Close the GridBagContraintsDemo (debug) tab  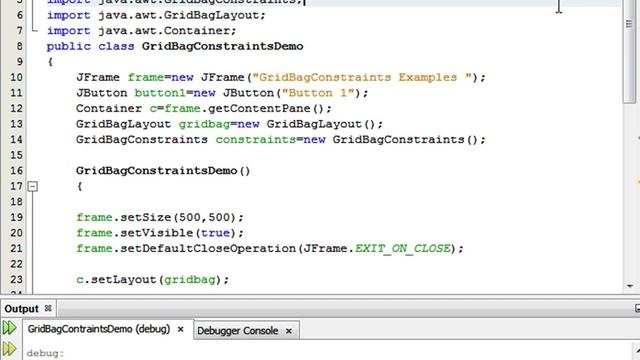(180, 329)
